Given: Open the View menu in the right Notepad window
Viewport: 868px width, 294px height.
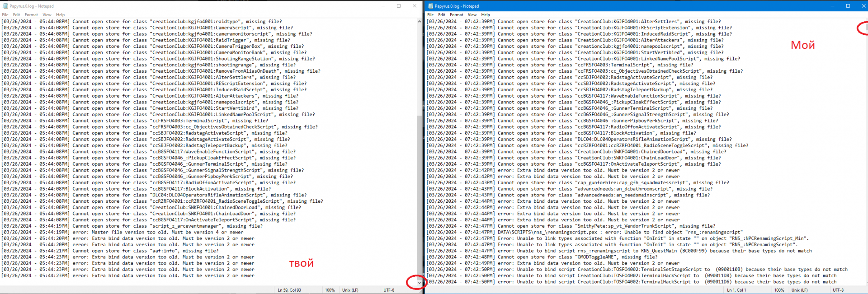Looking at the screenshot, I should (x=472, y=15).
